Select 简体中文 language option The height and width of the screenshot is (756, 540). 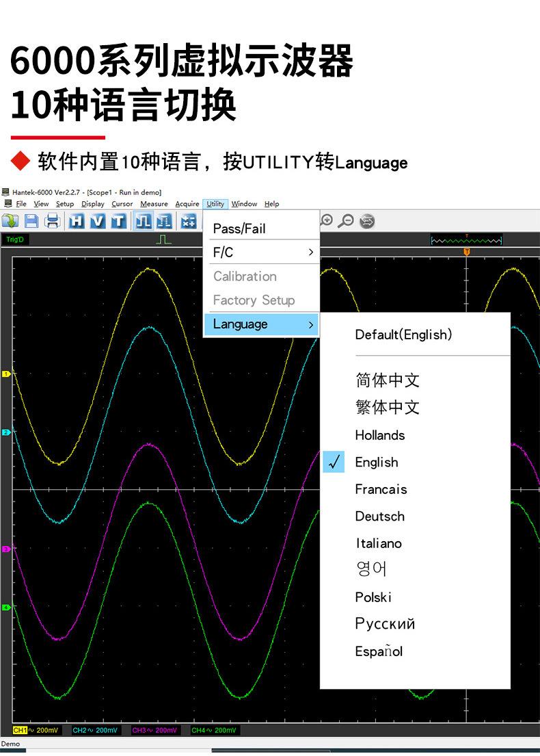(x=387, y=380)
